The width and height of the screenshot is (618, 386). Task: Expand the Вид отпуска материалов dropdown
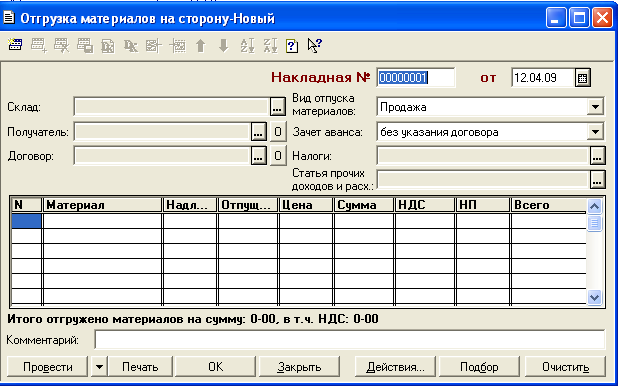tap(595, 107)
